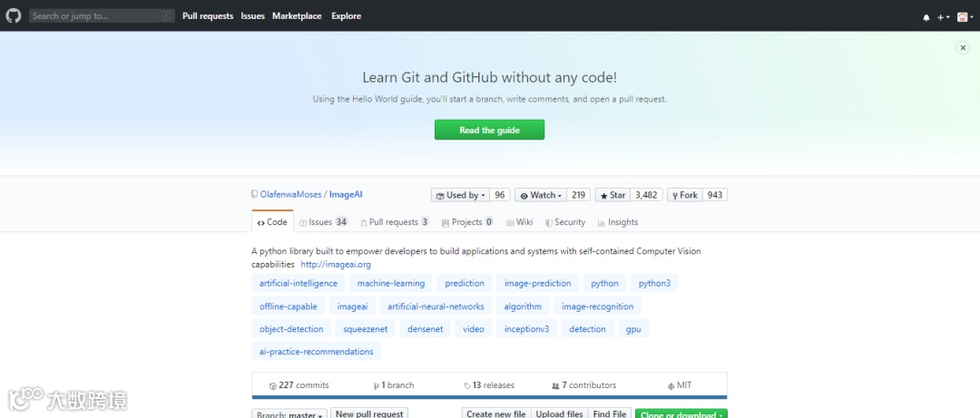980x418 pixels.
Task: Go to Marketplace in top navigation
Action: click(297, 15)
